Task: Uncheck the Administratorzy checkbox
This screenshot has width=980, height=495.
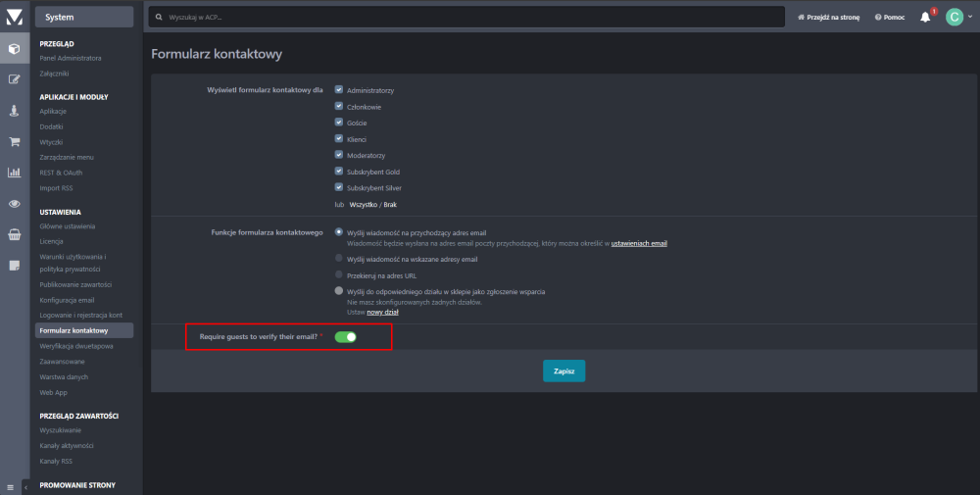Action: click(339, 89)
